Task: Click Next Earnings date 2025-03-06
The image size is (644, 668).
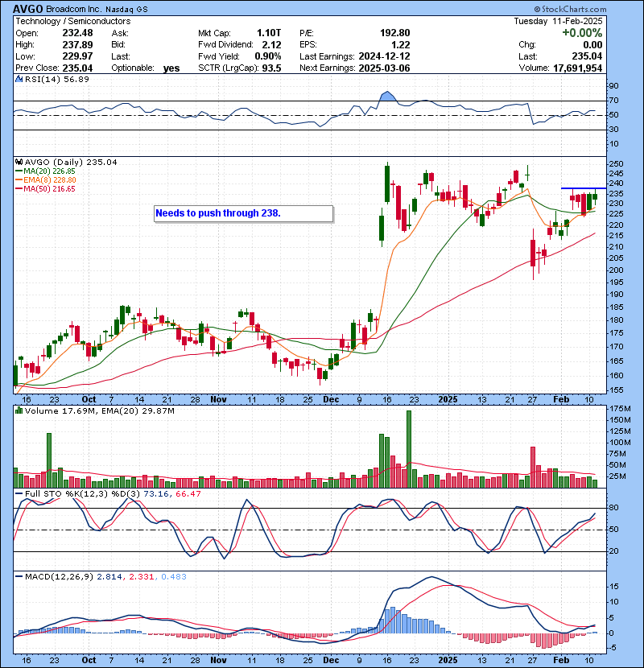Action: tap(384, 68)
